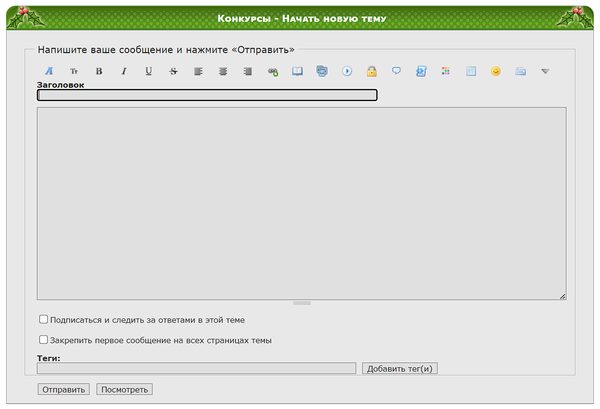Screen dimensions: 600x409
Task: Apply underline formatting
Action: (x=149, y=71)
